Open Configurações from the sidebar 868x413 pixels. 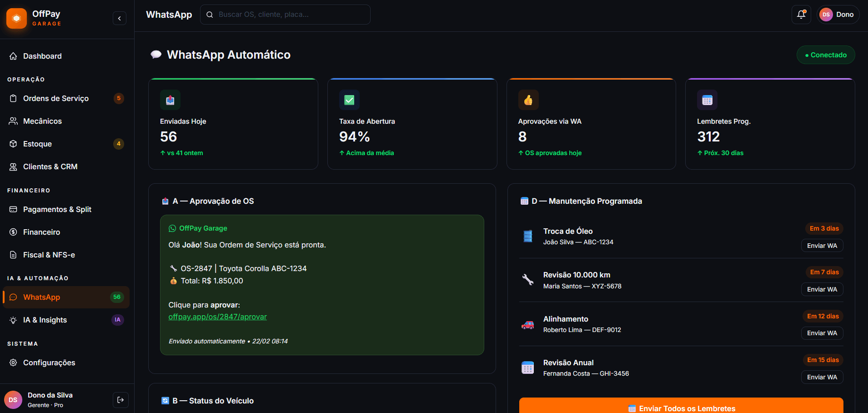49,363
